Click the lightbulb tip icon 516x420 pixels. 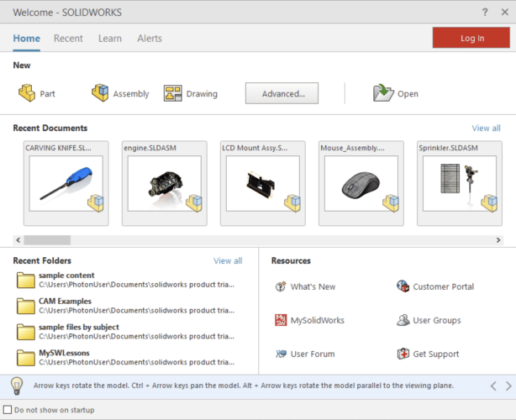pyautogui.click(x=17, y=386)
